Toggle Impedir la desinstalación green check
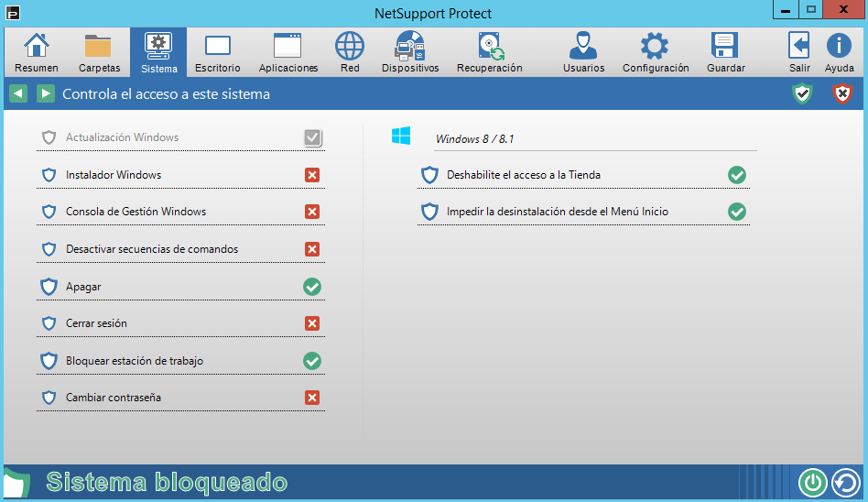 [737, 212]
